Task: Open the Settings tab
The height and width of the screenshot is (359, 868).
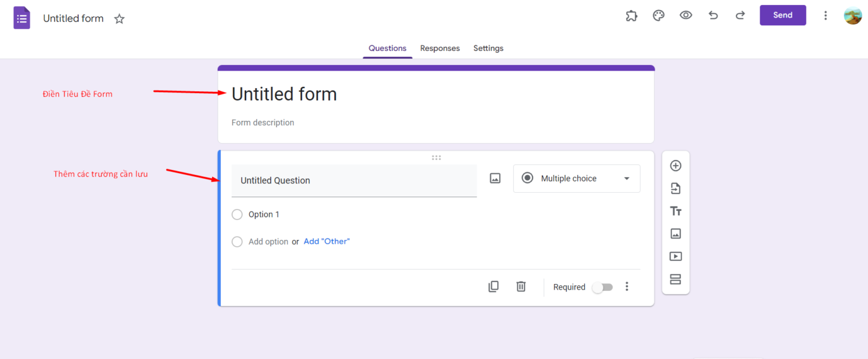Action: click(488, 48)
